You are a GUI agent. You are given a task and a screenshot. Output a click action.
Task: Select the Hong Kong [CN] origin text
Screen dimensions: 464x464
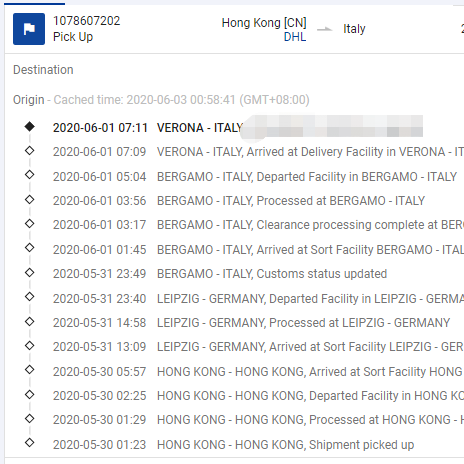264,23
